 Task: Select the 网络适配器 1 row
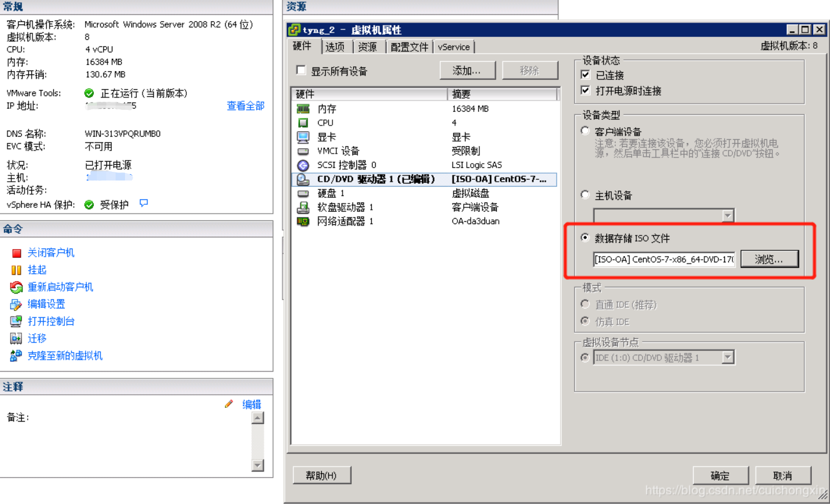click(x=424, y=221)
